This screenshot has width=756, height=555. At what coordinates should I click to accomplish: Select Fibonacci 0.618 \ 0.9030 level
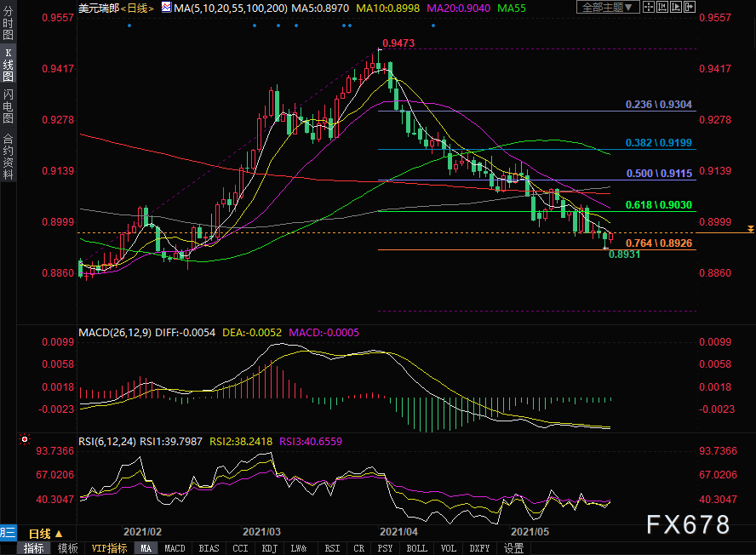659,205
